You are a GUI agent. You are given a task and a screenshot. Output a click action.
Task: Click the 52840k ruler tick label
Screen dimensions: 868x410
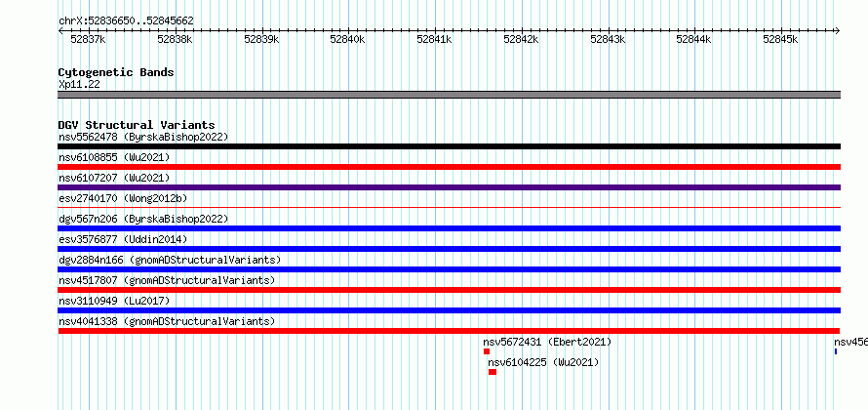coord(347,39)
